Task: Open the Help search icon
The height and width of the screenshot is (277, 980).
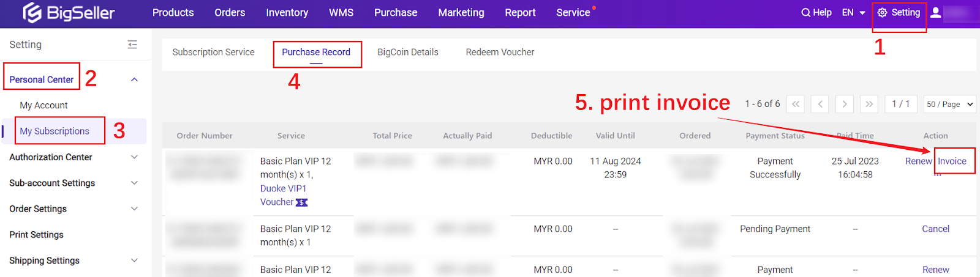Action: tap(805, 12)
